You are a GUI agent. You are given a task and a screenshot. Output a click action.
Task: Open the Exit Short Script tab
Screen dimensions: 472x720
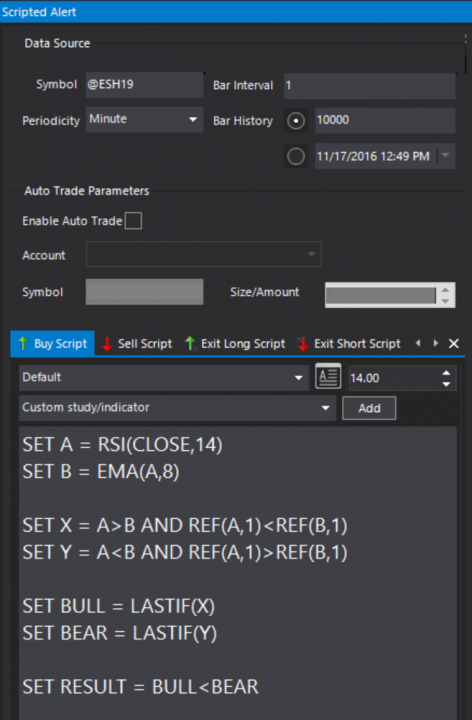pyautogui.click(x=349, y=343)
